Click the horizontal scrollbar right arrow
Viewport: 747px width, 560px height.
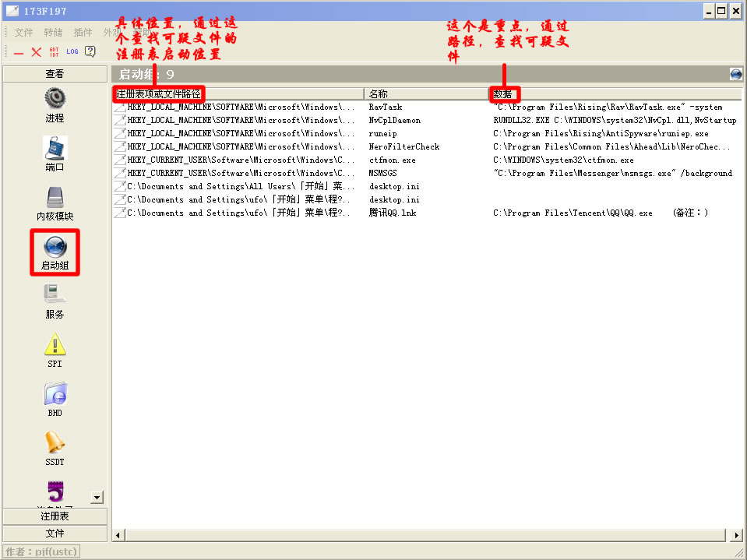click(x=737, y=535)
